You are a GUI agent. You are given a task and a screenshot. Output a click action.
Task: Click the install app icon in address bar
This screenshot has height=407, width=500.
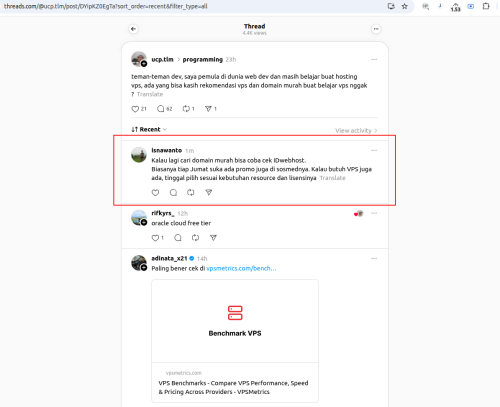click(x=391, y=6)
